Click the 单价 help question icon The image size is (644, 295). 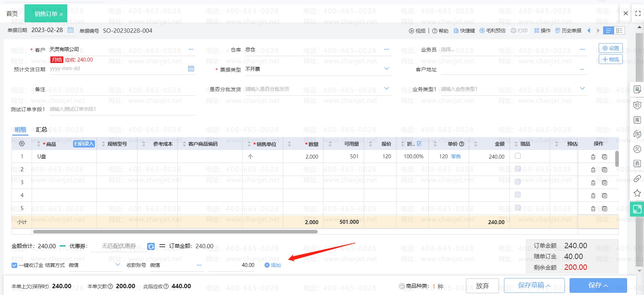click(462, 144)
